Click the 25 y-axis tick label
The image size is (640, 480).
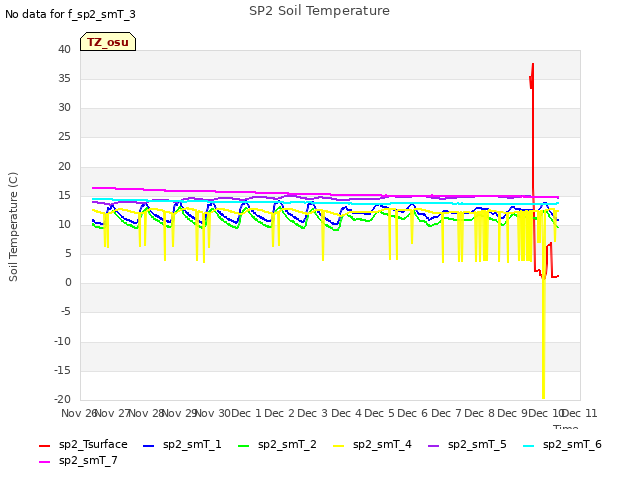(64, 136)
